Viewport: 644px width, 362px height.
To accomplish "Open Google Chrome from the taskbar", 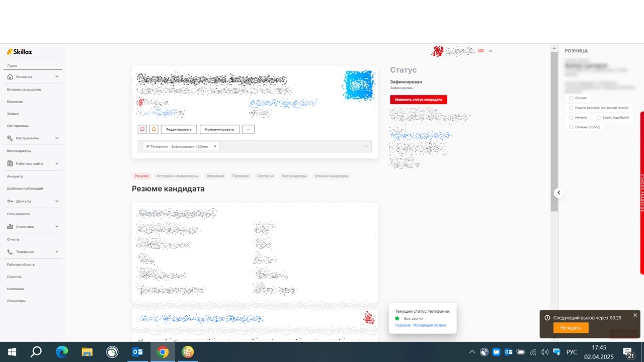I will pyautogui.click(x=163, y=352).
